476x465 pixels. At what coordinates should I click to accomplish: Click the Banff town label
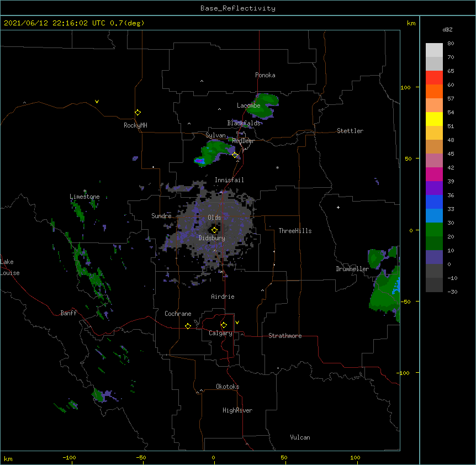(68, 313)
